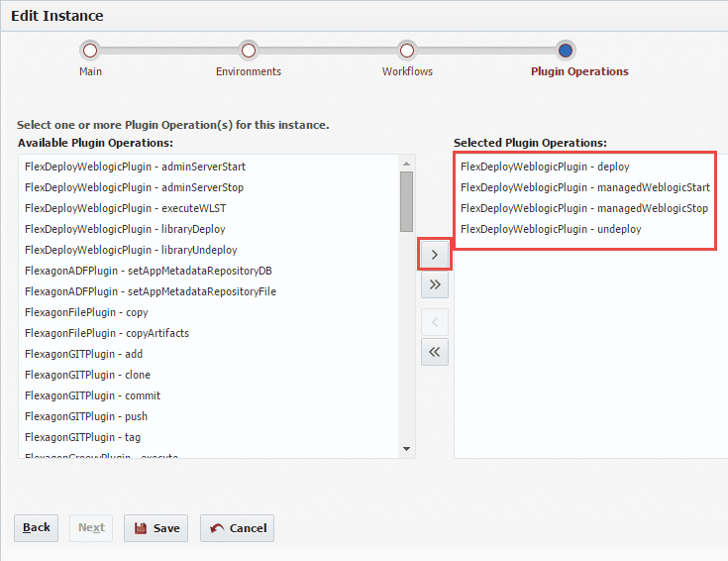The height and width of the screenshot is (561, 728).
Task: Click the remove all double-left arrow button
Action: [435, 352]
